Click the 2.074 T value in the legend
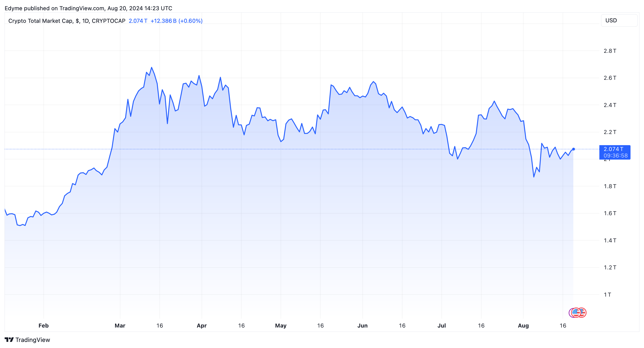This screenshot has width=644, height=348. pos(138,21)
